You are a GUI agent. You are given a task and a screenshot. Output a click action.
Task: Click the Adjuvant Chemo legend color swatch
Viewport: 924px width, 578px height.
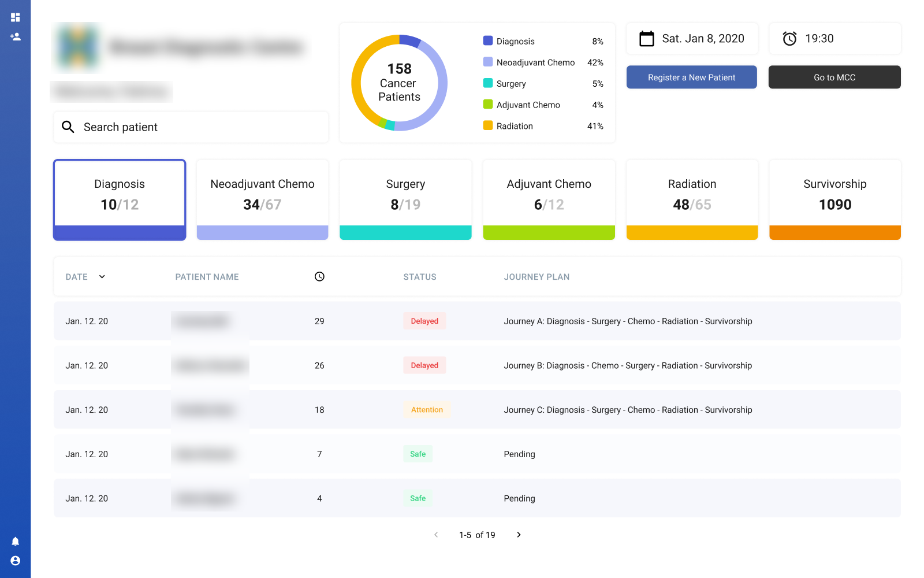point(488,105)
